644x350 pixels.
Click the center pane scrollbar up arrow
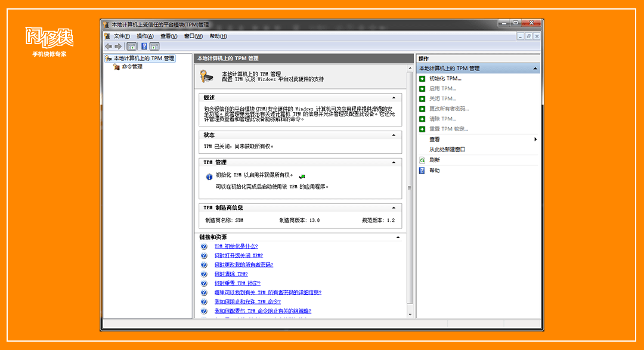pos(410,68)
